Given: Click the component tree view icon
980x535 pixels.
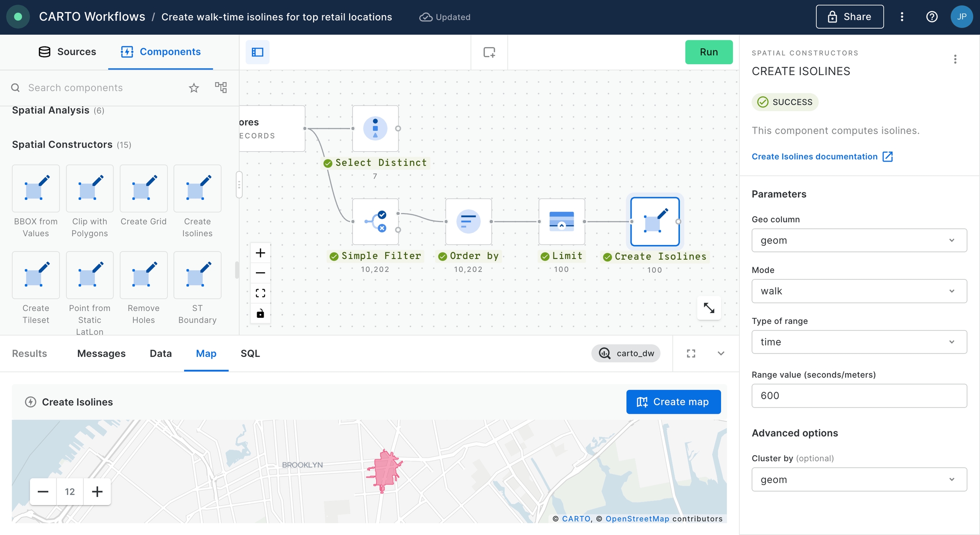Looking at the screenshot, I should (x=221, y=87).
